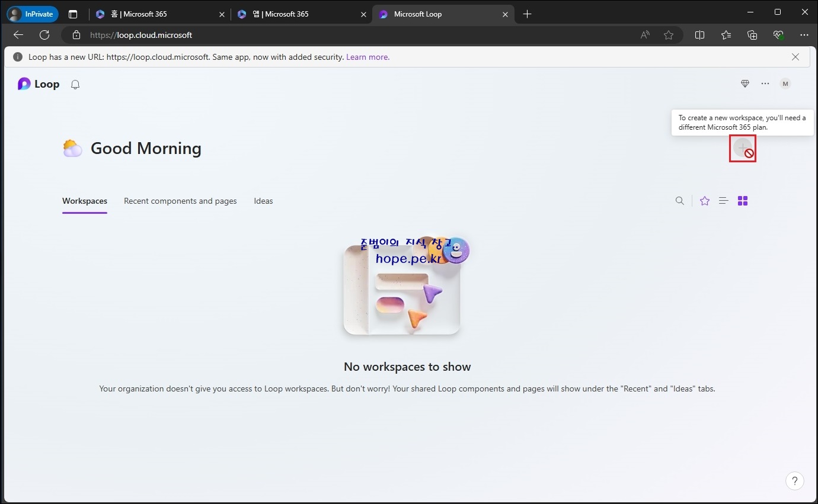
Task: Open the help question mark button
Action: (x=795, y=481)
